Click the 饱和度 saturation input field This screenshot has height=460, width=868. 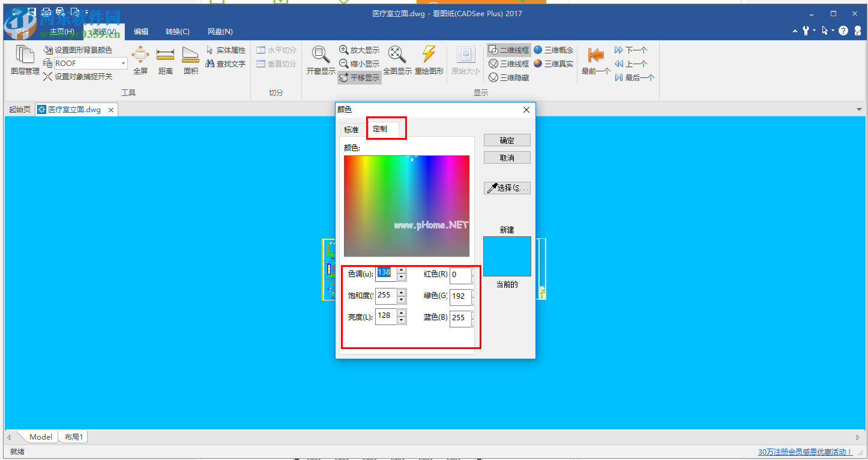(386, 295)
